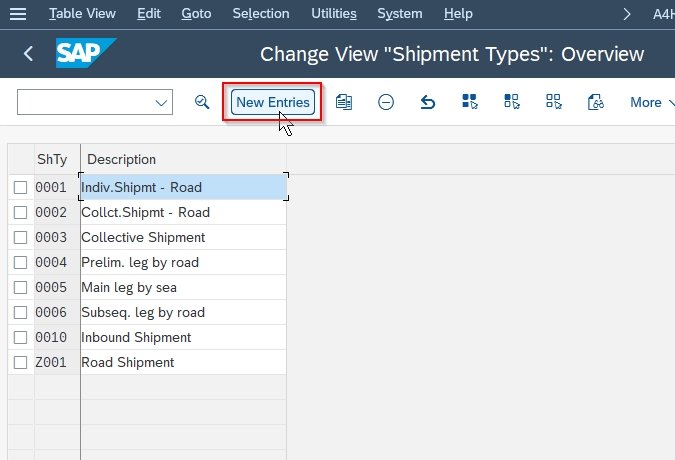Click the magnifier details icon in toolbar
The image size is (675, 460).
coord(202,102)
